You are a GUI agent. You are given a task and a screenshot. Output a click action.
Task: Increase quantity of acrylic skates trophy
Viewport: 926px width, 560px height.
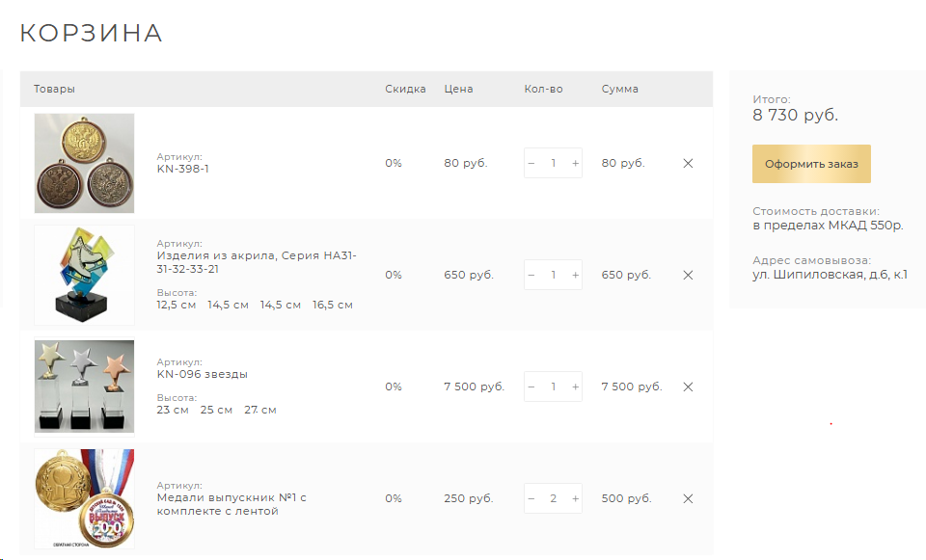(x=575, y=275)
